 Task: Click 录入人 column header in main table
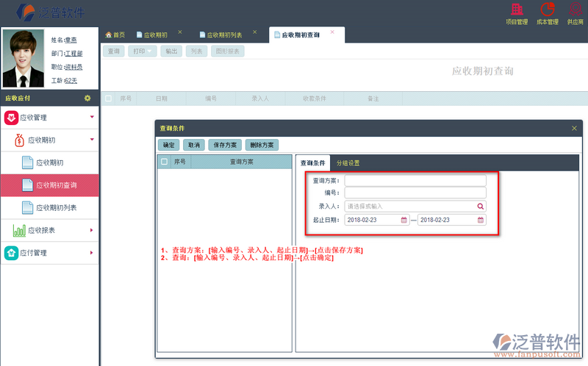(260, 98)
